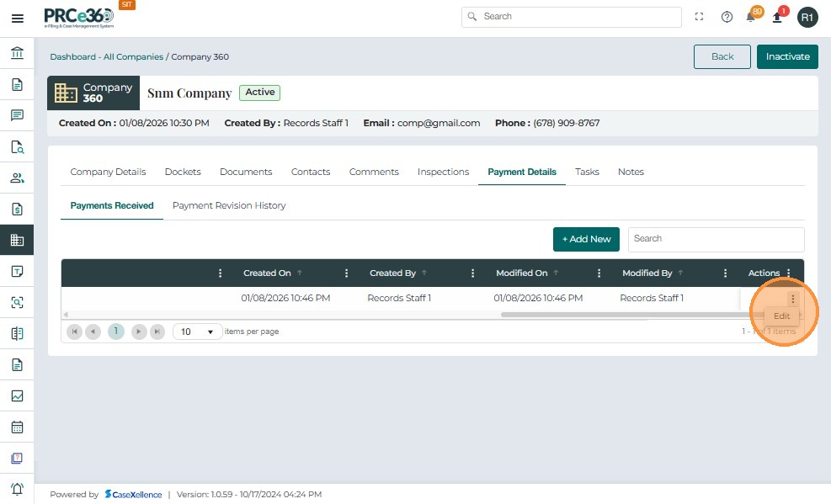Open the help question mark icon
This screenshot has height=504, width=831.
[x=727, y=17]
